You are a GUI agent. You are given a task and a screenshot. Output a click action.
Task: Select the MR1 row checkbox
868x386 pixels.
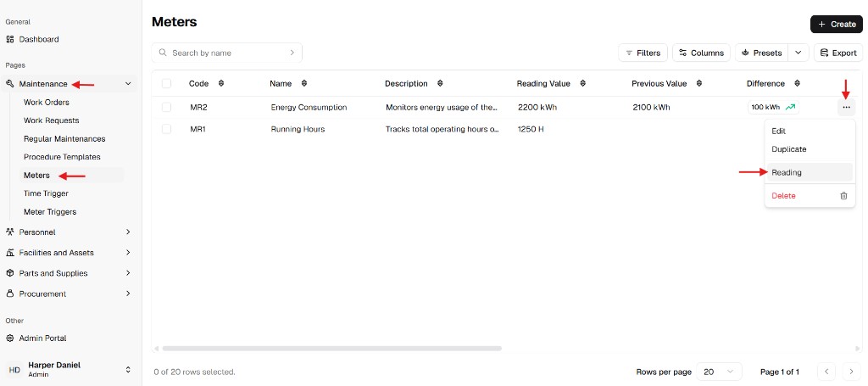[167, 129]
